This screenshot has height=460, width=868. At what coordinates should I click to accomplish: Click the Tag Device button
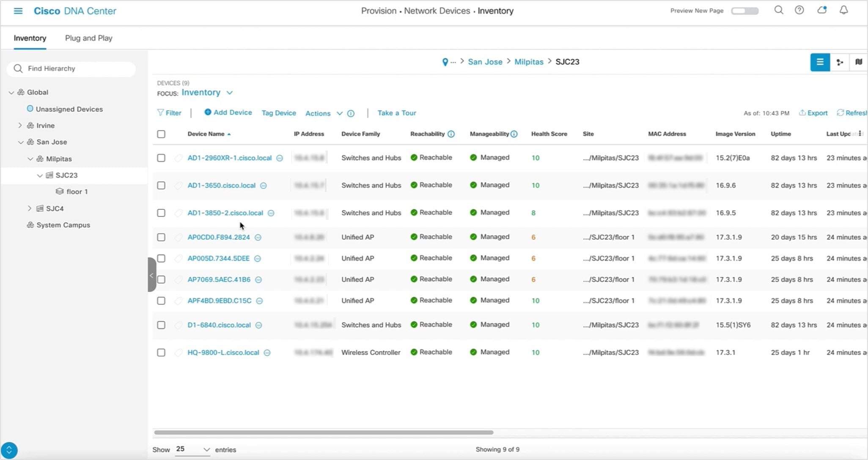coord(279,113)
